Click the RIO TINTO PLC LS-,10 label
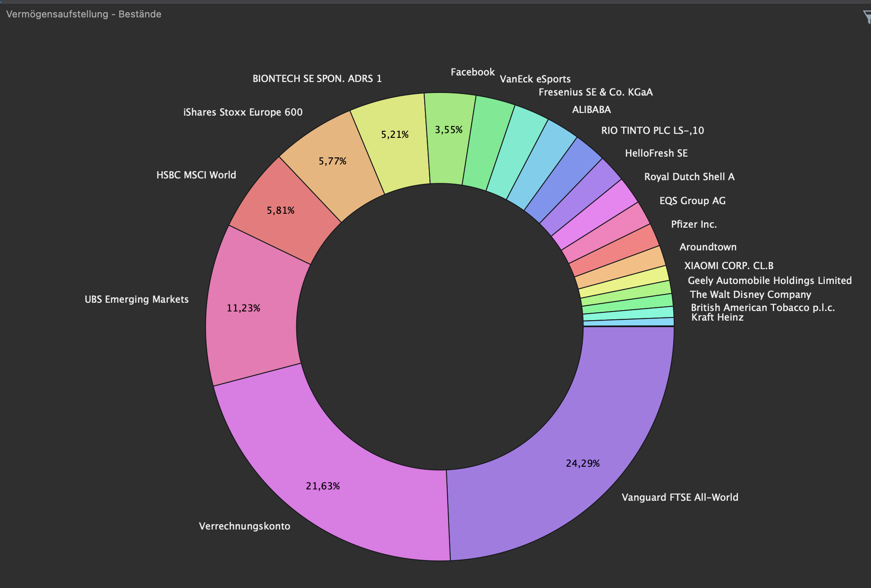 point(652,130)
